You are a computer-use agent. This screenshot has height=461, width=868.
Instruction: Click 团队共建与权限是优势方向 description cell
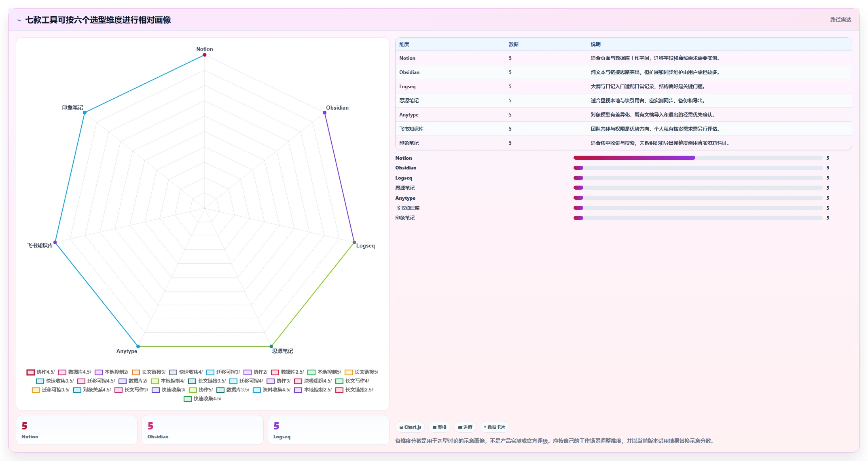point(655,129)
